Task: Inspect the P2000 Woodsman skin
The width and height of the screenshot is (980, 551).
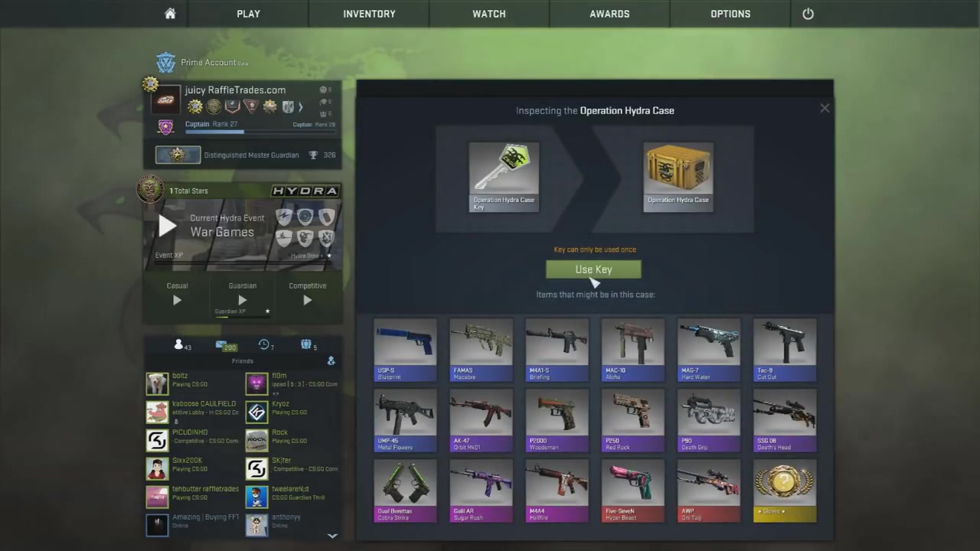Action: (x=557, y=420)
